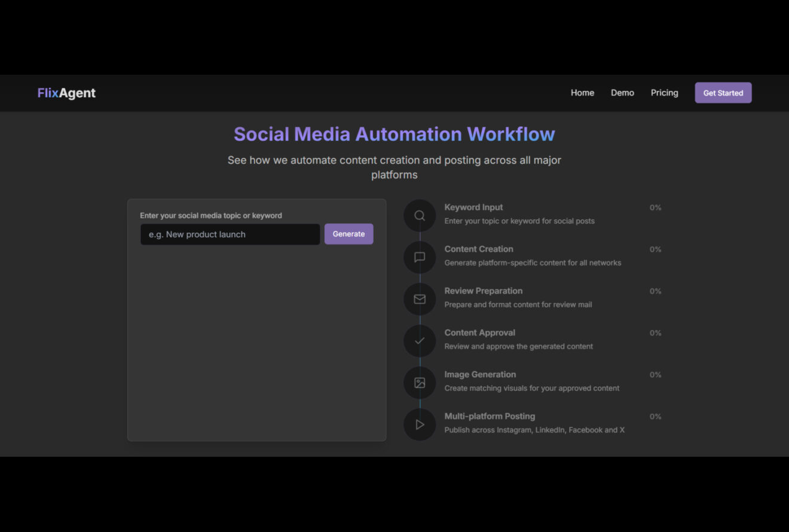Click 'Enter your social media topic or keyword' label
Image resolution: width=789 pixels, height=532 pixels.
pyautogui.click(x=211, y=216)
